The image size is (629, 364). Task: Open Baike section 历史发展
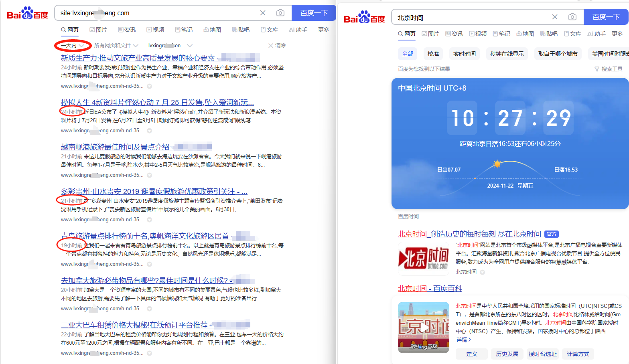point(507,354)
